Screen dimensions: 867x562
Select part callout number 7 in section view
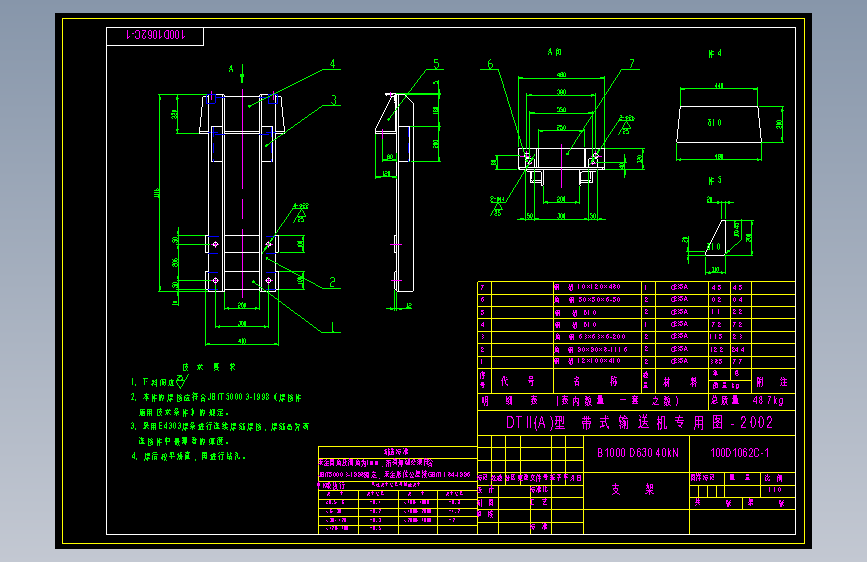(632, 64)
